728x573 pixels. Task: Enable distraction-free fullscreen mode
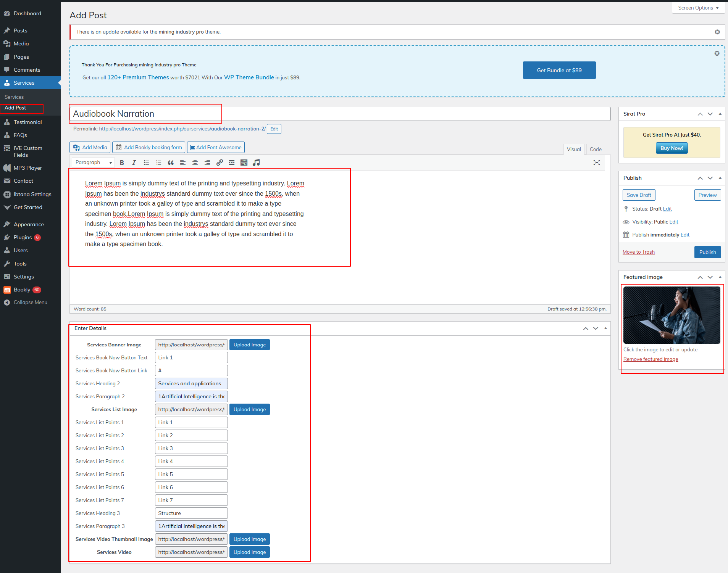click(x=597, y=163)
